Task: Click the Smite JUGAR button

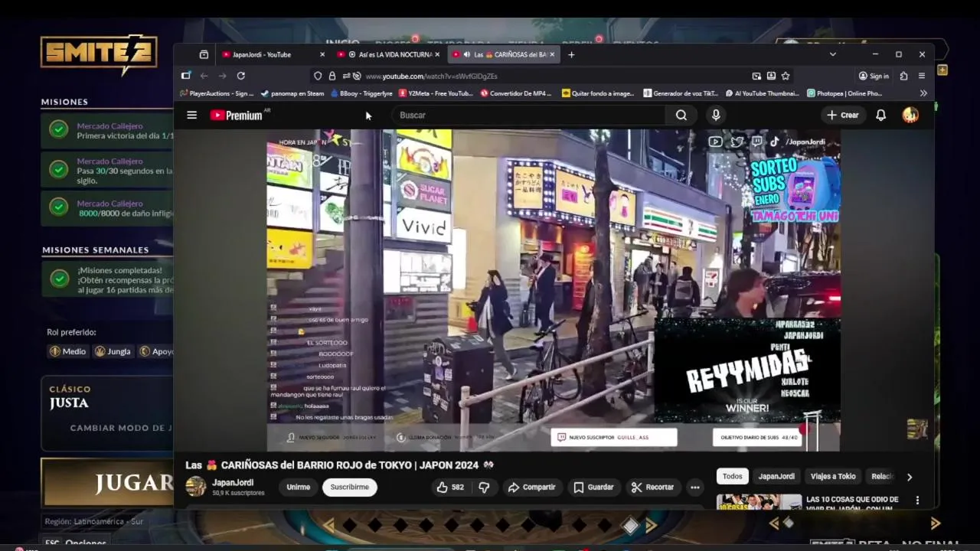Action: (107, 482)
